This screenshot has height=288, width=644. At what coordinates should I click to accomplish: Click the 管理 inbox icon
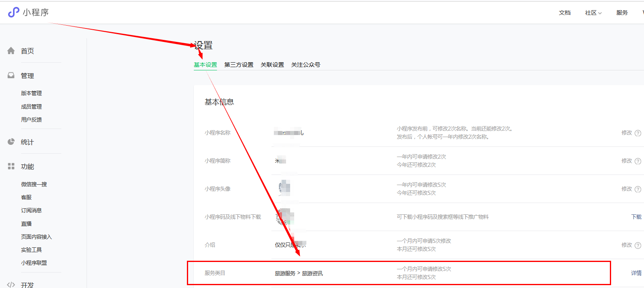[11, 76]
